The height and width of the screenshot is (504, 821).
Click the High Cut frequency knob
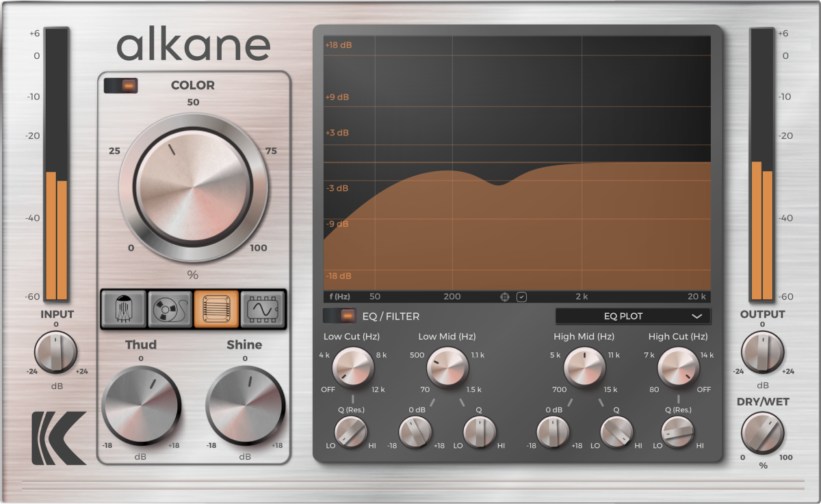(679, 367)
